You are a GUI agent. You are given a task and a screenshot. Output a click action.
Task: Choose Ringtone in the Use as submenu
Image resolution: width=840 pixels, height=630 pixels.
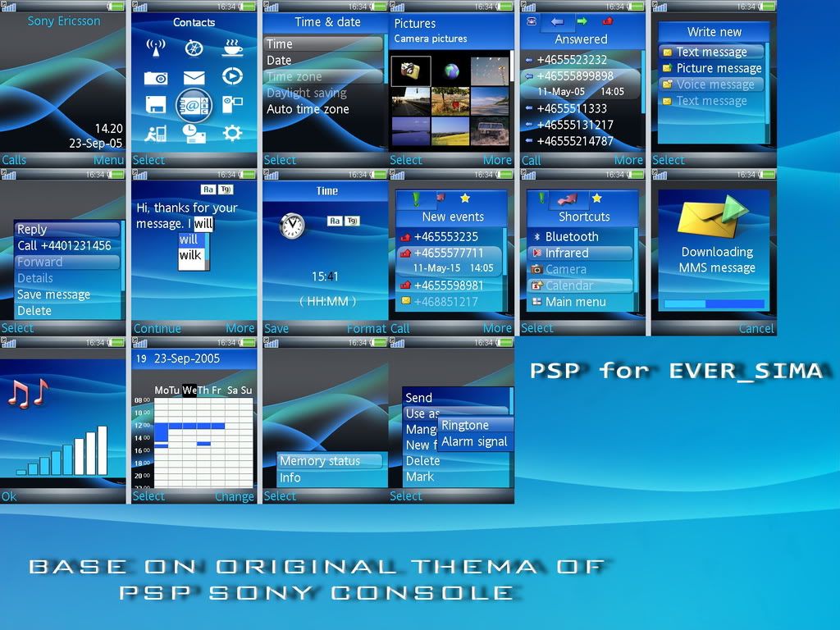coord(476,426)
